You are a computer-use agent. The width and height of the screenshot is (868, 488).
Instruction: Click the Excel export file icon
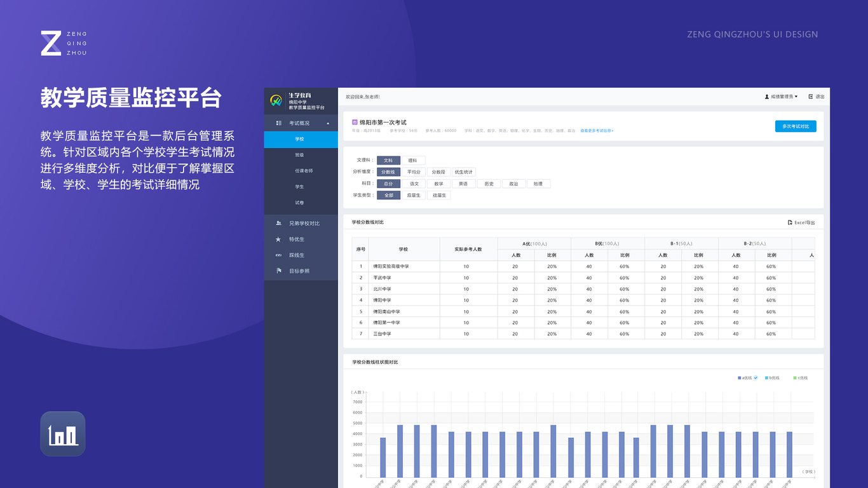pos(790,222)
